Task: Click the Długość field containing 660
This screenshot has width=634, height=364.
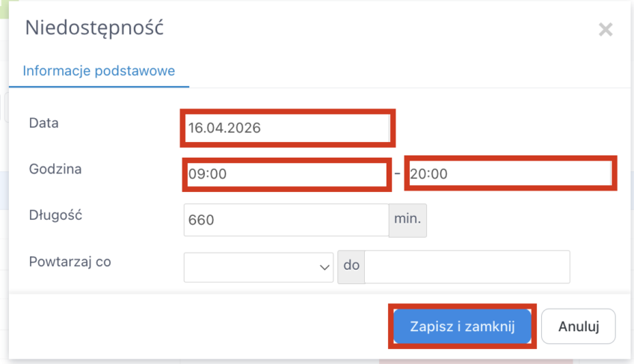Action: point(285,220)
